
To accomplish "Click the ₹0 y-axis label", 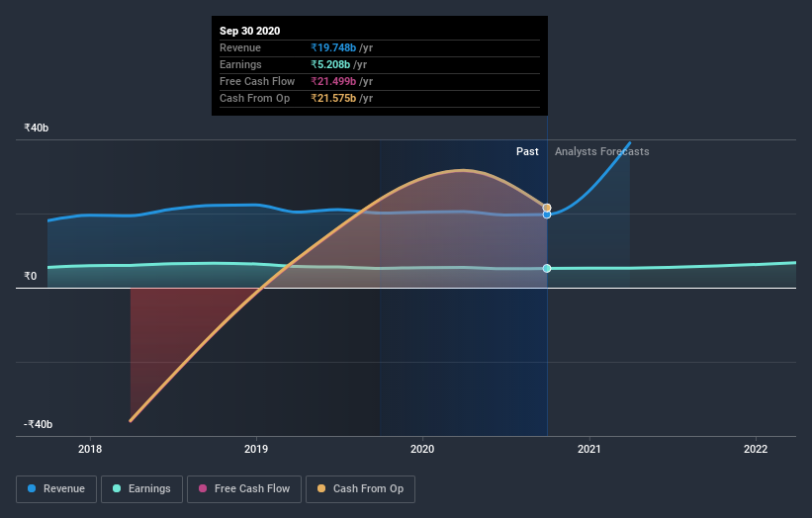I will (31, 277).
